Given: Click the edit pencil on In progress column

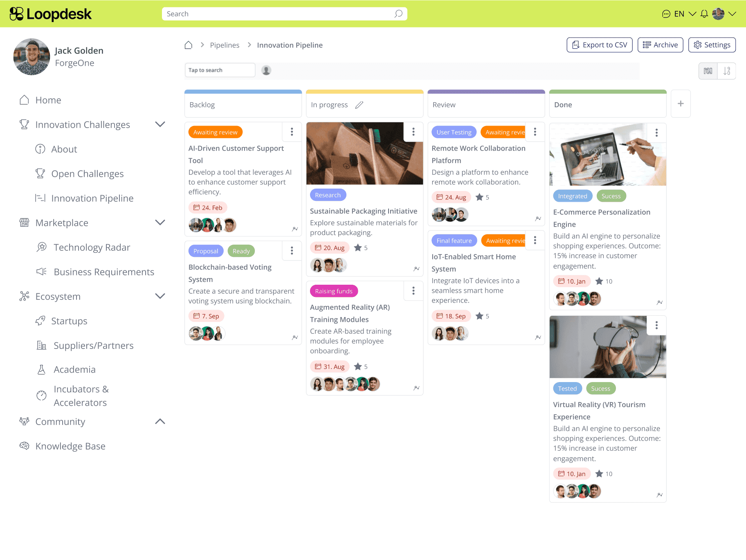Looking at the screenshot, I should click(359, 105).
